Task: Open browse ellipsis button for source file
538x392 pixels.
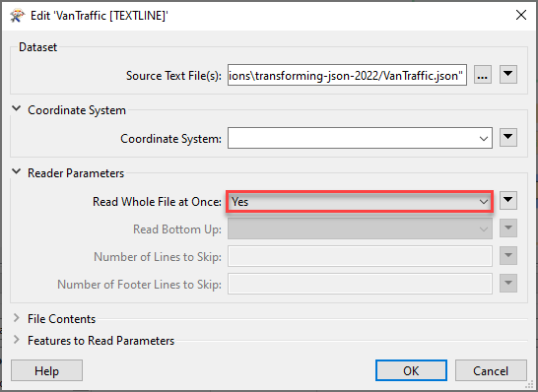Action: tap(483, 75)
